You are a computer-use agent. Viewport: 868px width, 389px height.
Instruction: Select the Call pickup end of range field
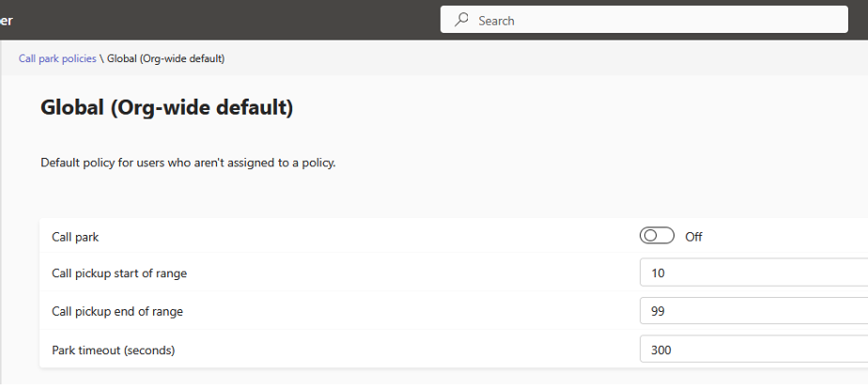coord(754,310)
